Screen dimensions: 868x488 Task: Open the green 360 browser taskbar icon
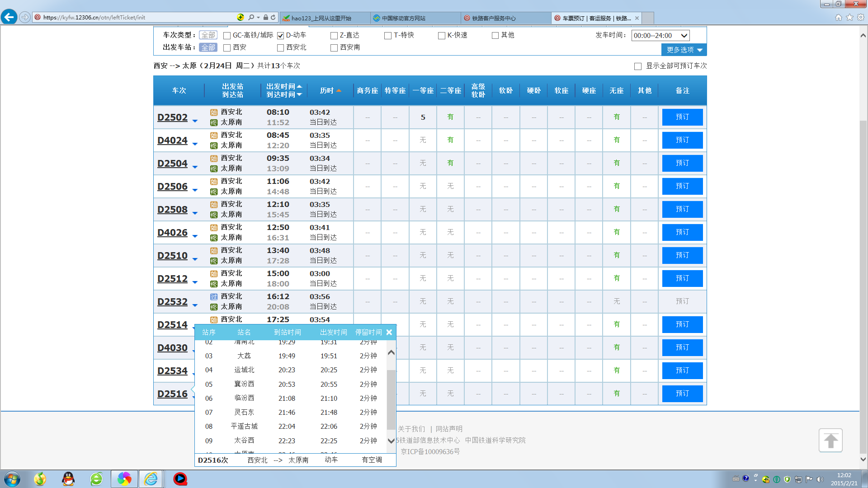point(96,479)
